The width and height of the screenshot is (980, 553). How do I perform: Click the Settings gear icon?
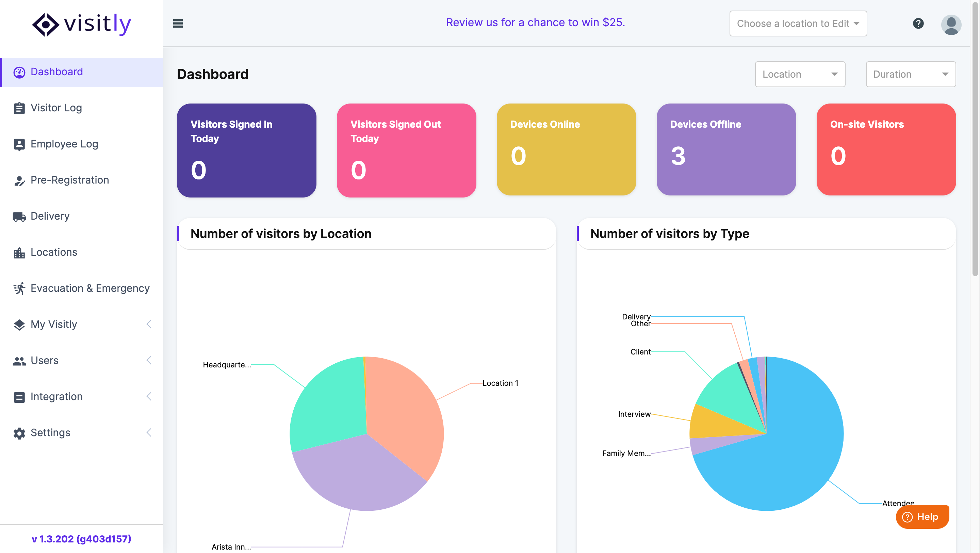pos(19,433)
